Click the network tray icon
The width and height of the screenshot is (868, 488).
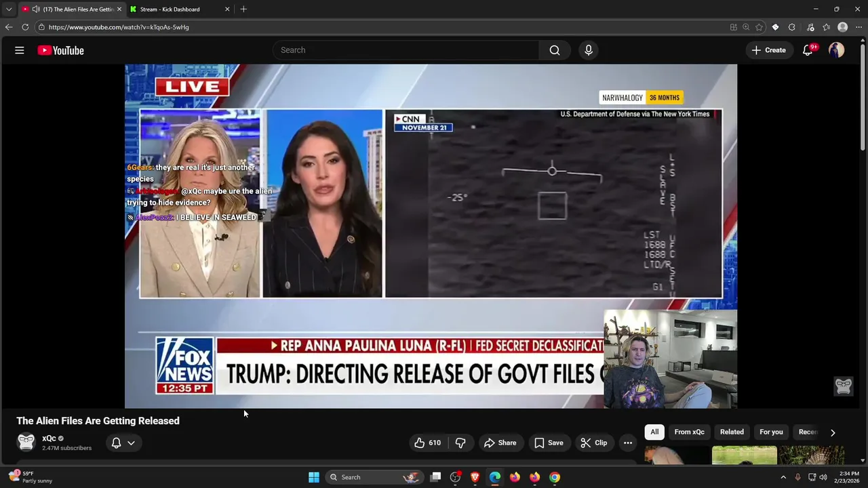click(x=812, y=477)
